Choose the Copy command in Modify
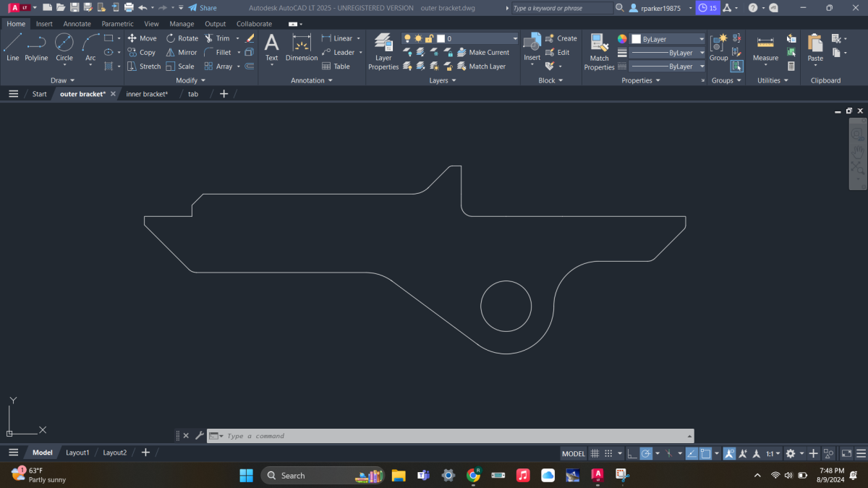868x488 pixels. pos(142,52)
